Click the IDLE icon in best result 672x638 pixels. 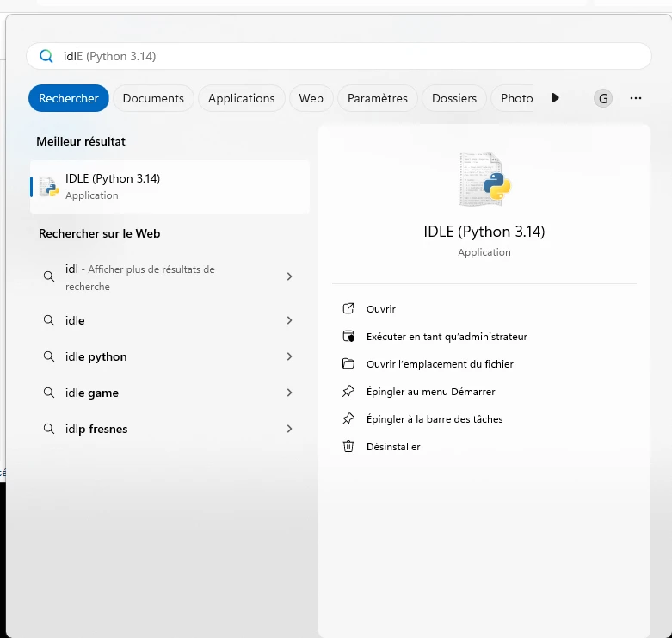click(x=49, y=187)
